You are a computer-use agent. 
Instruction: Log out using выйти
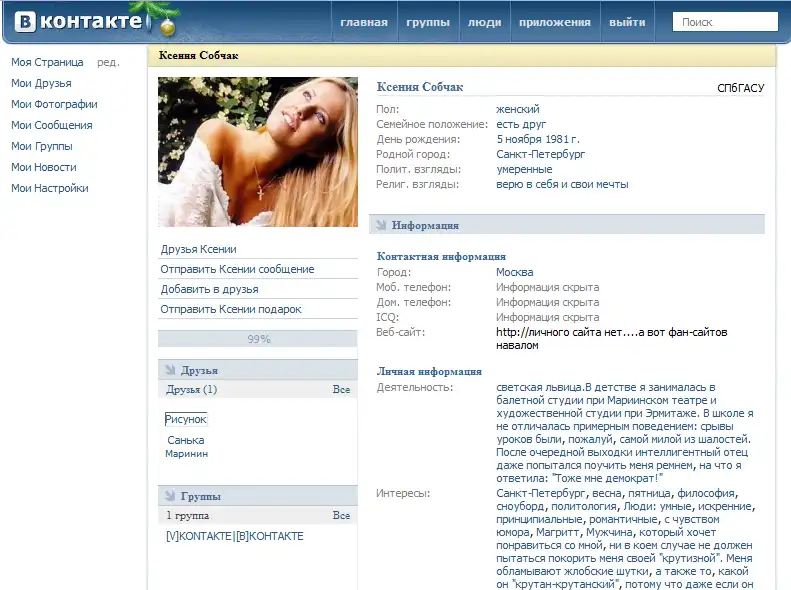click(x=627, y=22)
